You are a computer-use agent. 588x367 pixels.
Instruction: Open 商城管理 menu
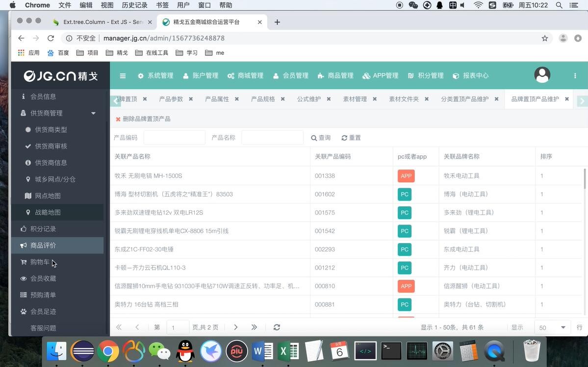point(246,75)
